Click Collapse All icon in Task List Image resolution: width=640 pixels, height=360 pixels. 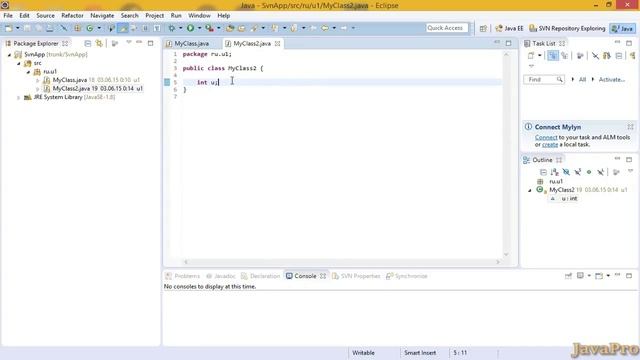pos(619,56)
